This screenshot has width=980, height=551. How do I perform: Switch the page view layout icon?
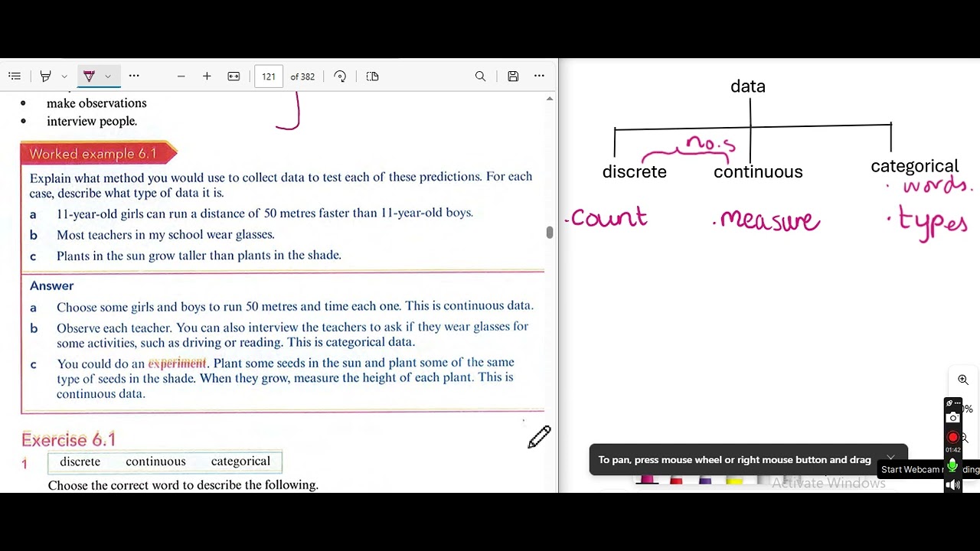click(x=372, y=77)
